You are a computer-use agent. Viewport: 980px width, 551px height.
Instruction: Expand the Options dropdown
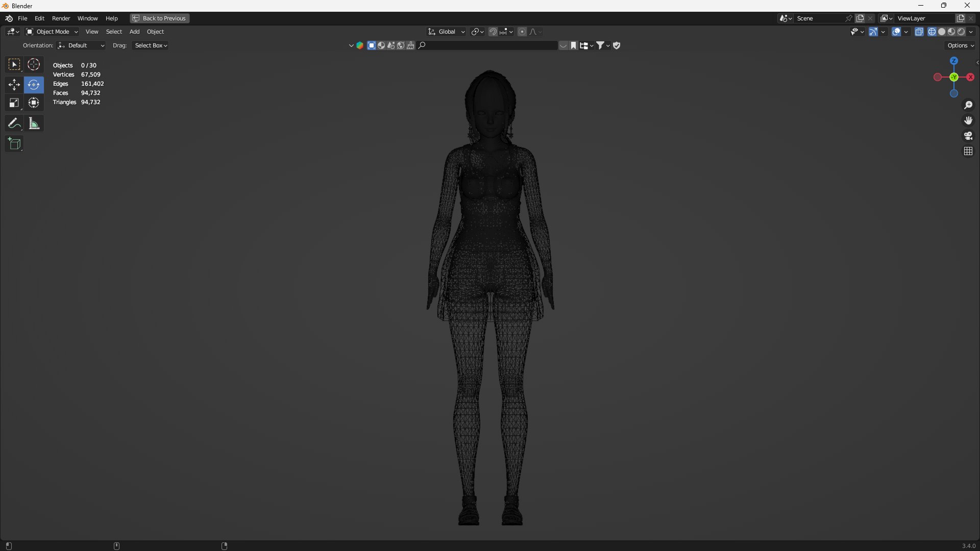tap(961, 45)
